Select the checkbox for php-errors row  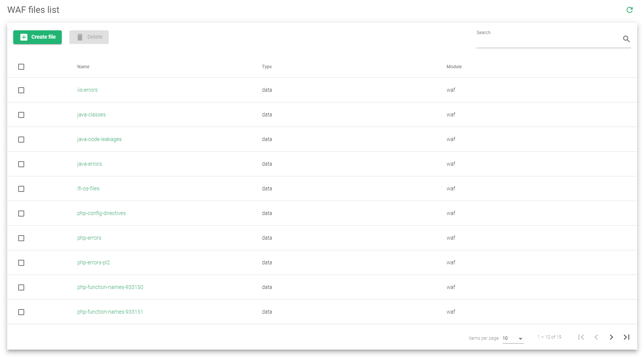pyautogui.click(x=21, y=238)
